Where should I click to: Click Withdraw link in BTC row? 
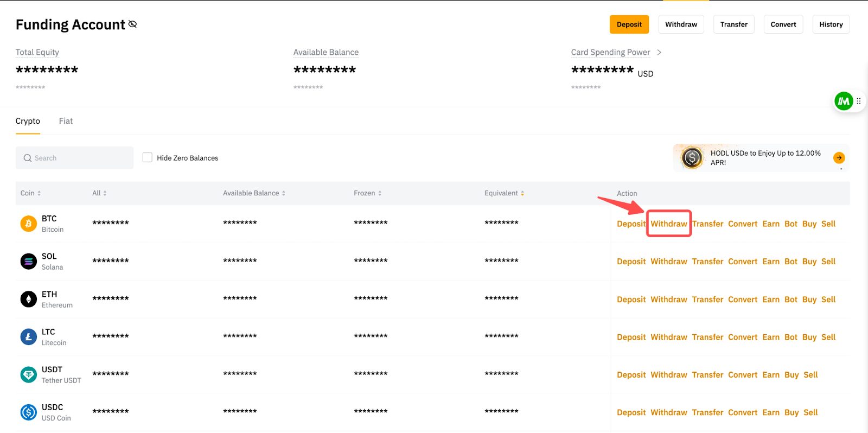click(x=668, y=224)
